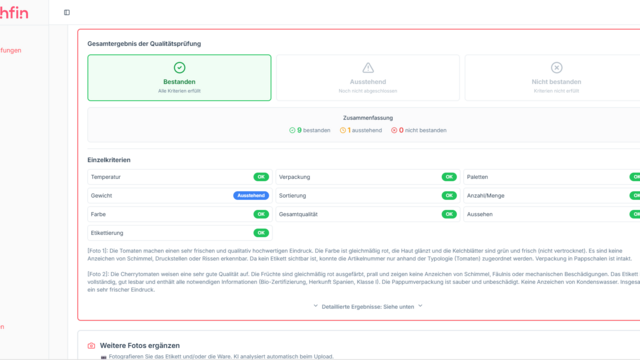Expand chevron right of Detaillierte Ergebnisse: Siehe unten
The width and height of the screenshot is (640, 360).
click(420, 306)
